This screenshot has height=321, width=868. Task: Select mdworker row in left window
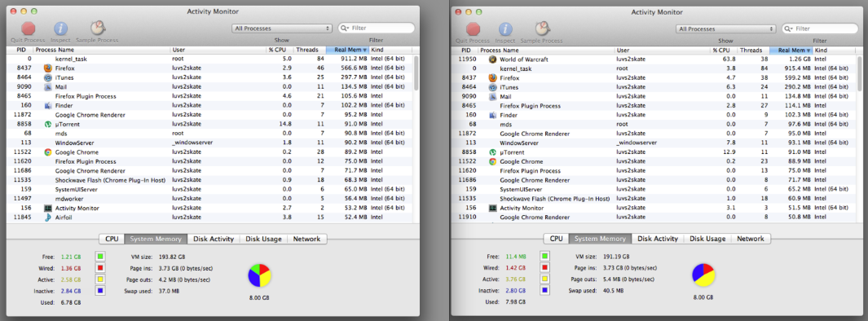pos(209,199)
